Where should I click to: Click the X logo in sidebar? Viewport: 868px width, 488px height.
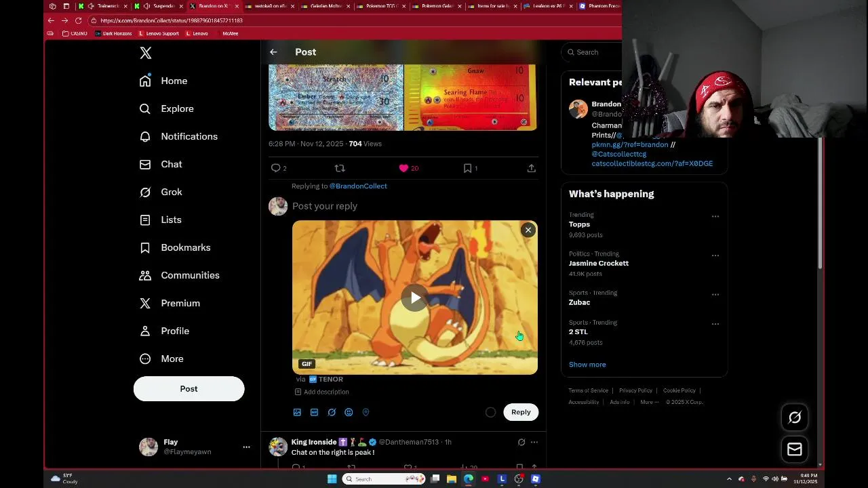146,53
